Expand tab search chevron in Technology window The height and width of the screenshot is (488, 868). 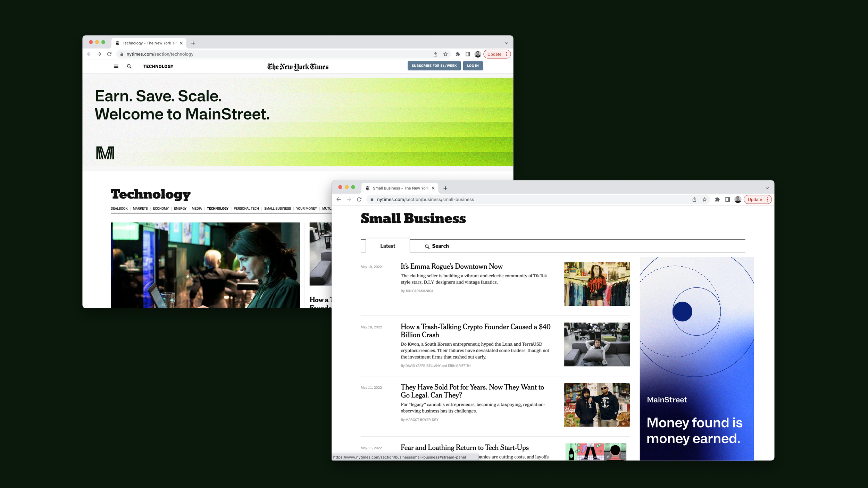click(x=507, y=43)
